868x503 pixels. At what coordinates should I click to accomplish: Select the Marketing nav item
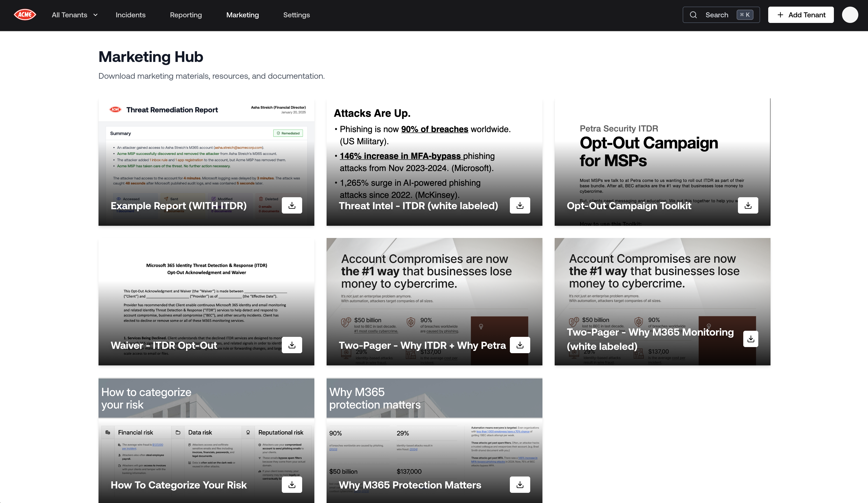pyautogui.click(x=243, y=15)
